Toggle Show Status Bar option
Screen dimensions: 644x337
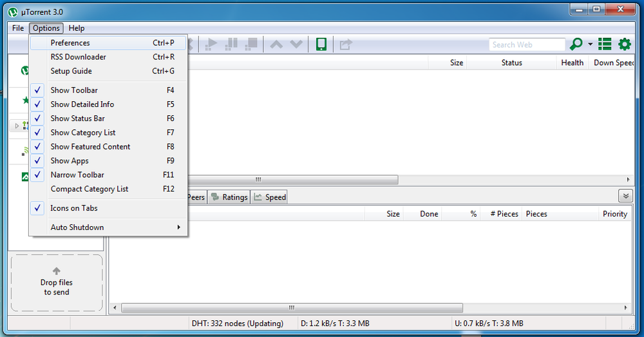[108, 119]
